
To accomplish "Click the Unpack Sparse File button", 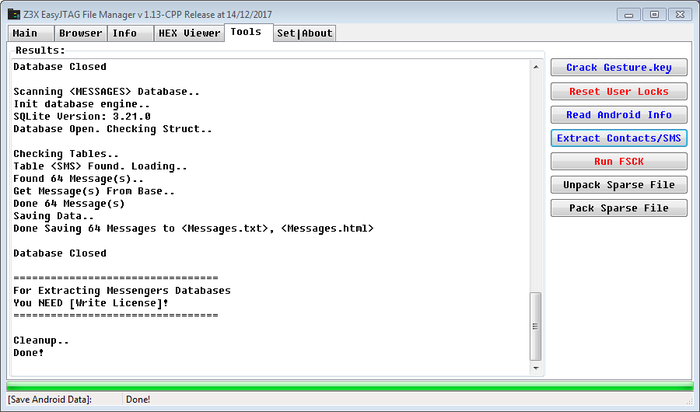I will (619, 185).
